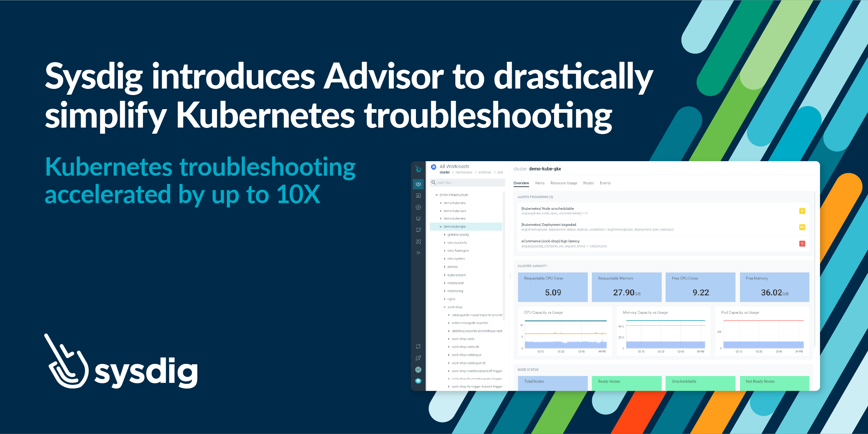Open the Resource Usage tab
Screen dimensions: 868x434
[x=563, y=183]
